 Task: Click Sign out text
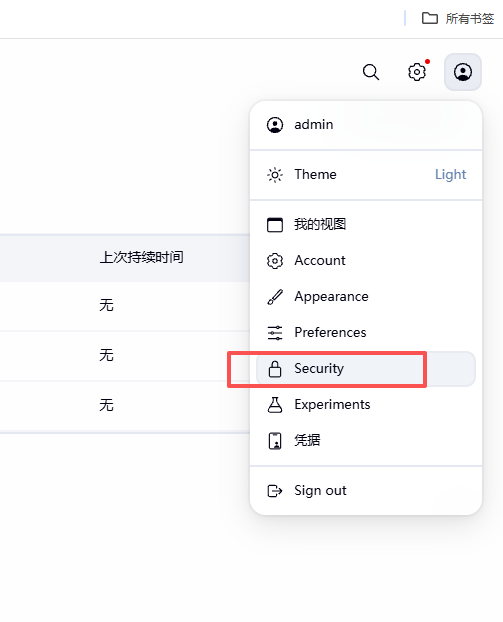coord(320,491)
